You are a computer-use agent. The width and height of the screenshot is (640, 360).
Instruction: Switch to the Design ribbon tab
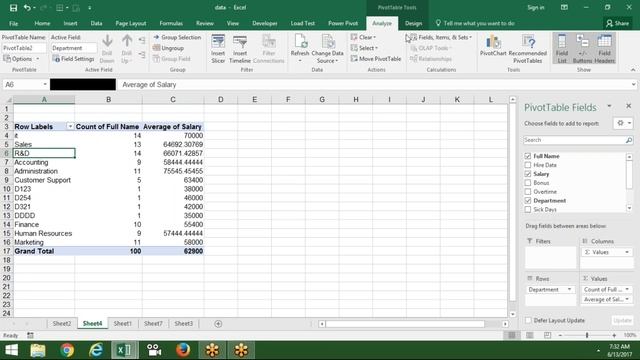[x=413, y=23]
